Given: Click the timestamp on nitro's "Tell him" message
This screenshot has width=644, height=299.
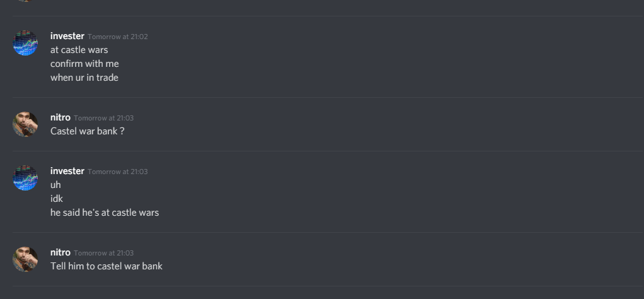Looking at the screenshot, I should (104, 253).
